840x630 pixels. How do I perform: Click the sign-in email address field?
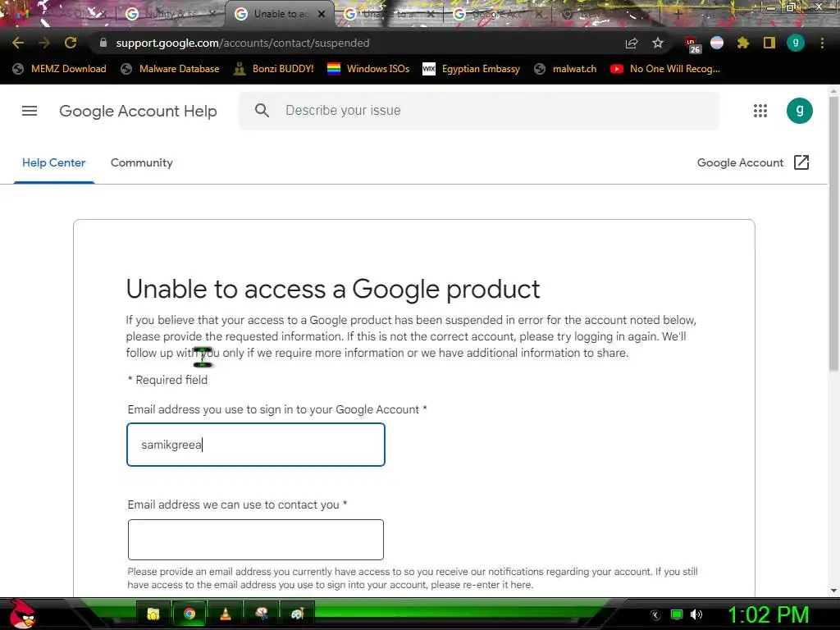[x=256, y=445]
